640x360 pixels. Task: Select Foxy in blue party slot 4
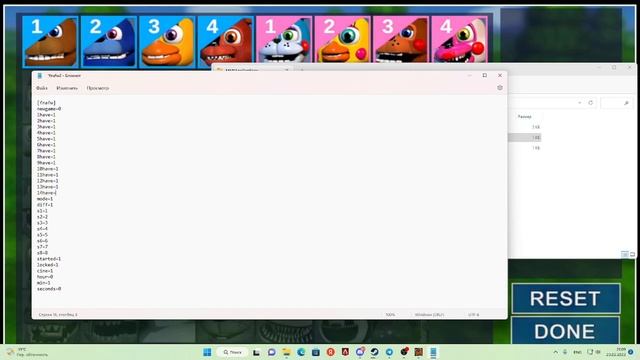click(x=225, y=41)
